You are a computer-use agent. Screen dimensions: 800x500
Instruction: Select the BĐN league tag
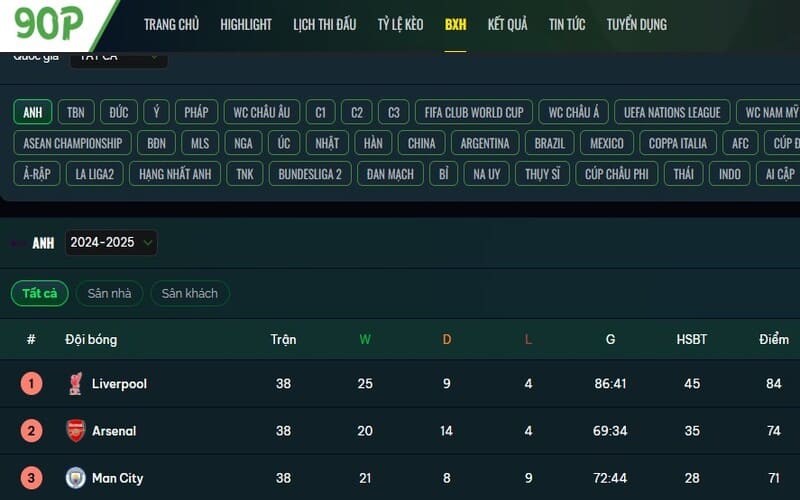(x=157, y=143)
